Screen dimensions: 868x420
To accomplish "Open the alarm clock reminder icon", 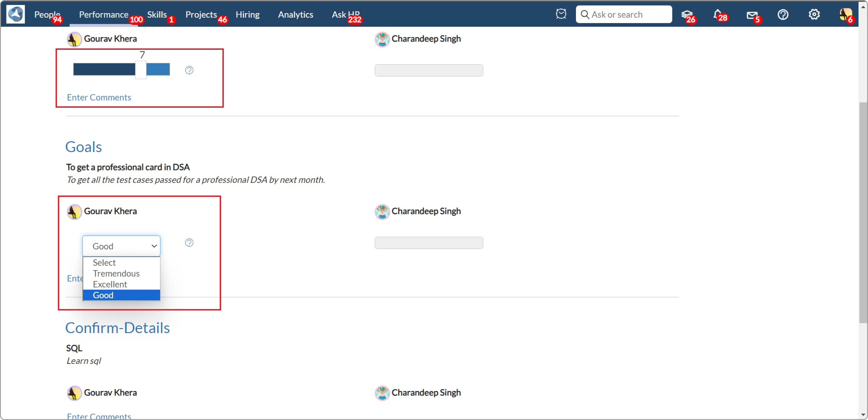I will 561,14.
